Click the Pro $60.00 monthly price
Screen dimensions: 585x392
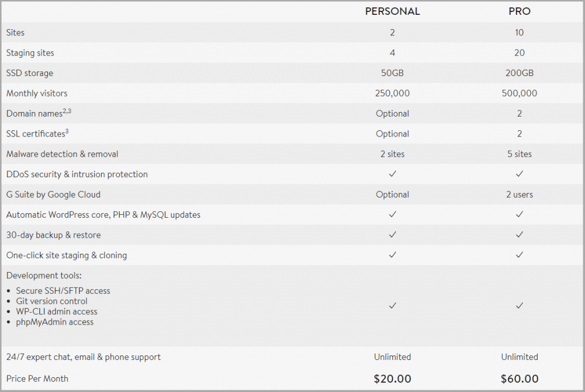pyautogui.click(x=519, y=379)
